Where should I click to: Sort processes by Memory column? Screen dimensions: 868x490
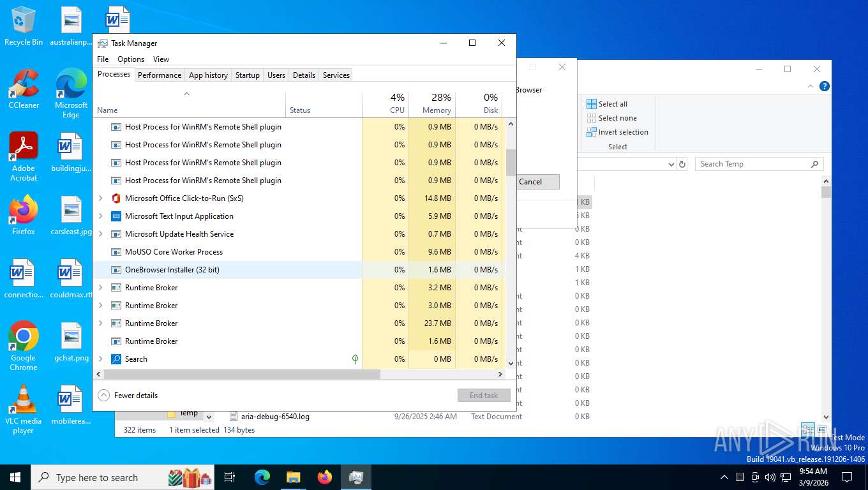[x=431, y=104]
